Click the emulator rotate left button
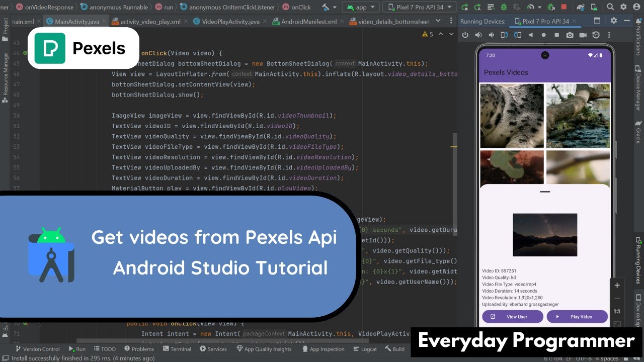 pos(504,35)
